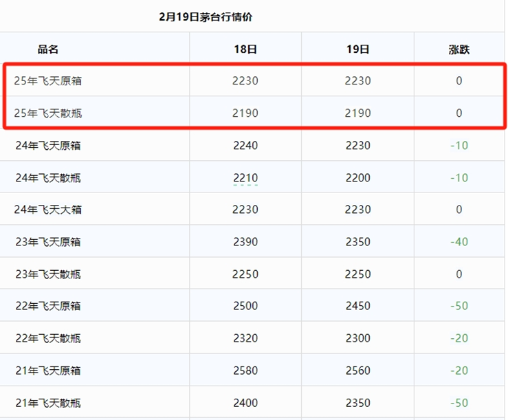
Task: Click the 品名 column header
Action: (48, 49)
